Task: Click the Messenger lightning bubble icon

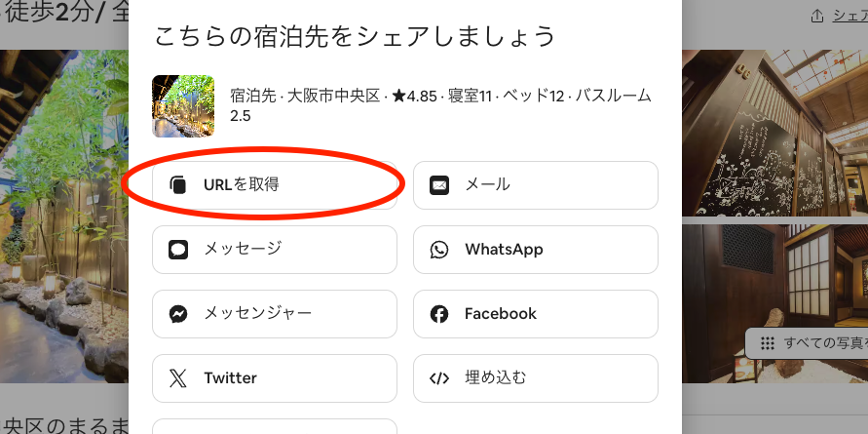Action: tap(177, 314)
